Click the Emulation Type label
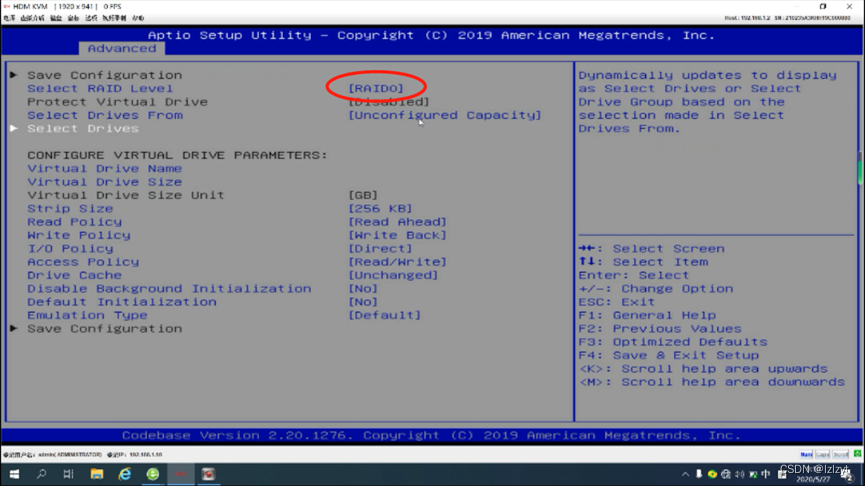865x486 pixels. (x=87, y=316)
